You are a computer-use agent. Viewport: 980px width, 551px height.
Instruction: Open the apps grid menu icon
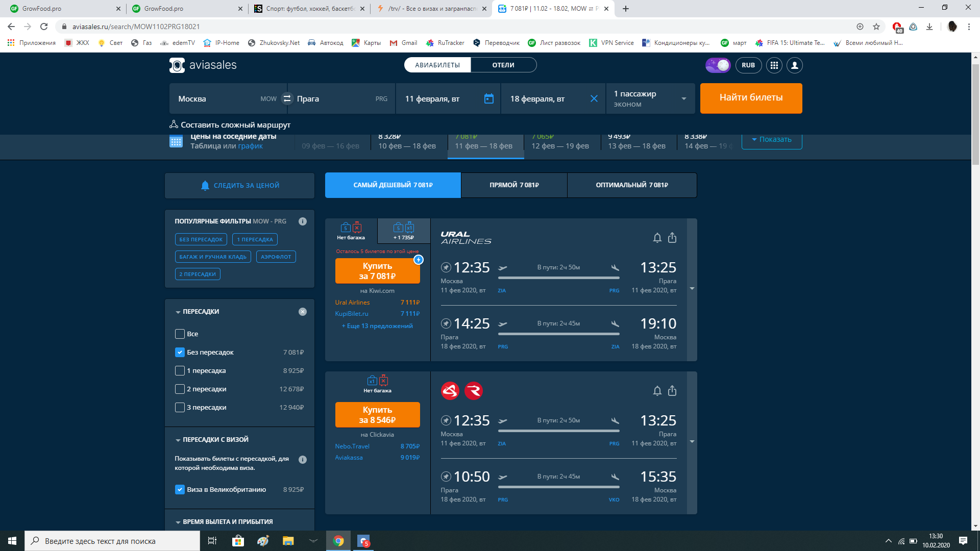pyautogui.click(x=774, y=65)
